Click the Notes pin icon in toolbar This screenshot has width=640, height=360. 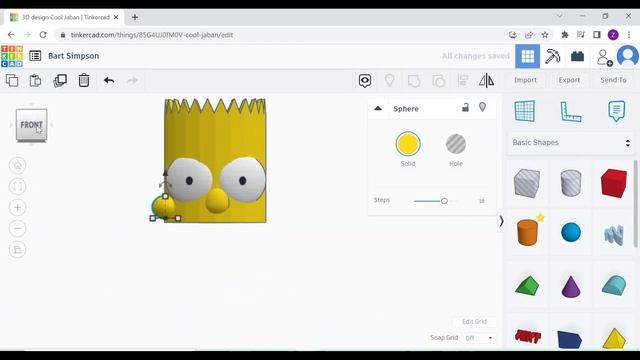389,80
